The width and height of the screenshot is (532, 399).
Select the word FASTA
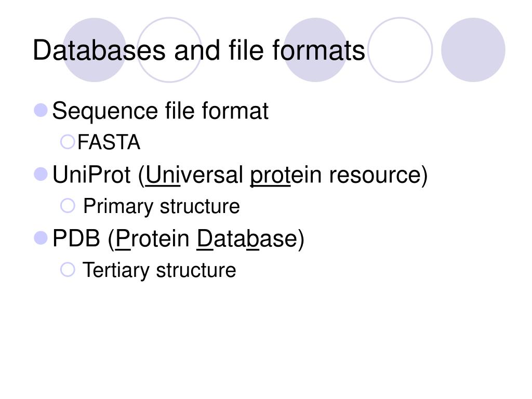pyautogui.click(x=109, y=142)
